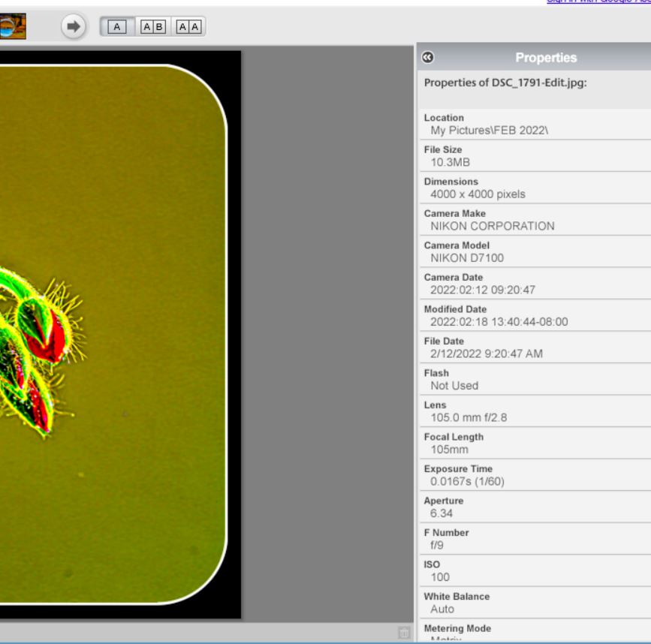Viewport: 651px width, 644px height.
Task: Click the White Balance value 'Auto'
Action: [442, 609]
